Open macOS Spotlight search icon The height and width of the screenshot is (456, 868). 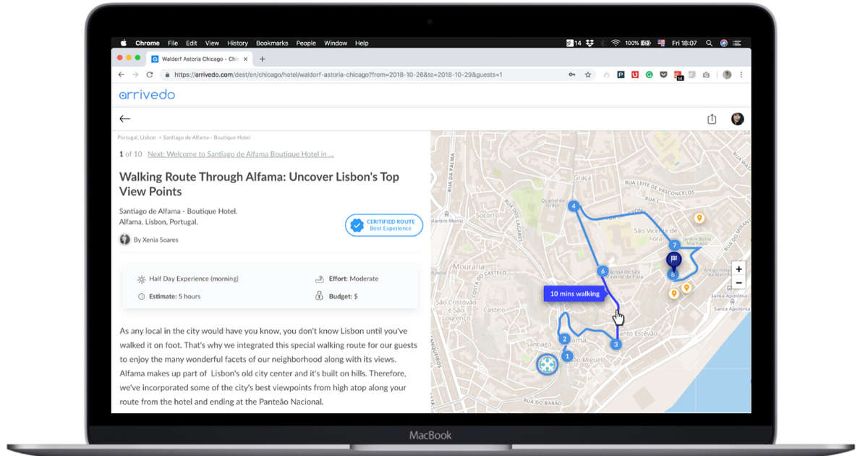[709, 43]
